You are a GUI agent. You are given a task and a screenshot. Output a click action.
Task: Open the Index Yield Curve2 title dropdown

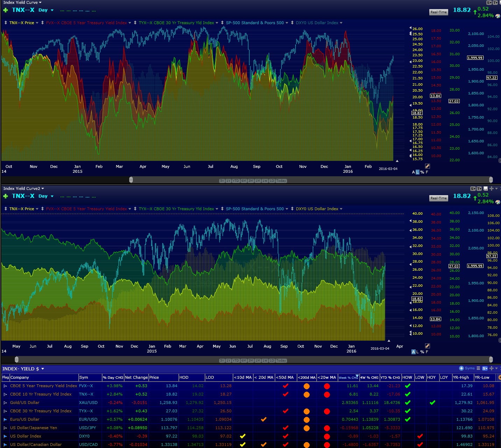click(x=43, y=189)
